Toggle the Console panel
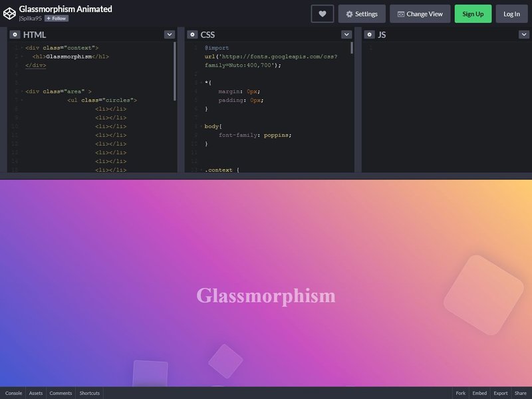The height and width of the screenshot is (399, 532). [x=13, y=393]
